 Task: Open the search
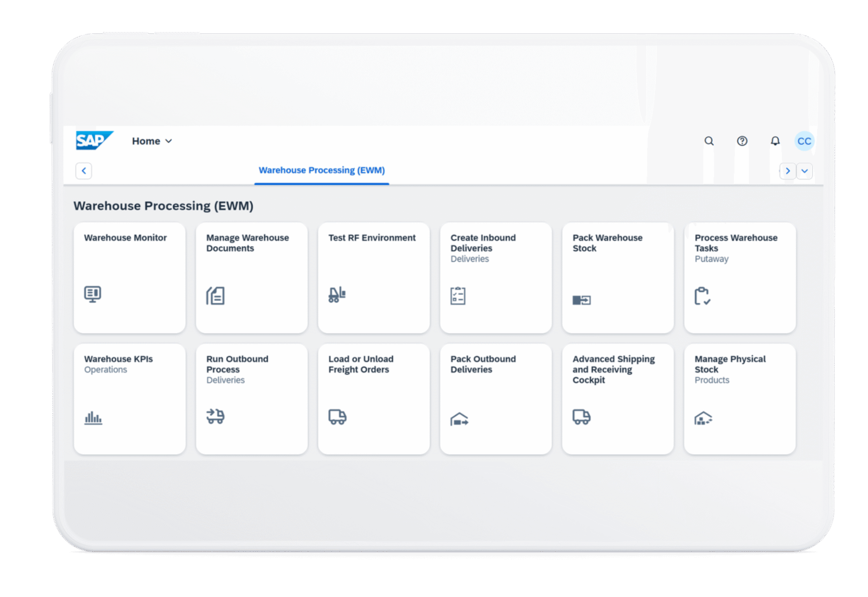709,141
